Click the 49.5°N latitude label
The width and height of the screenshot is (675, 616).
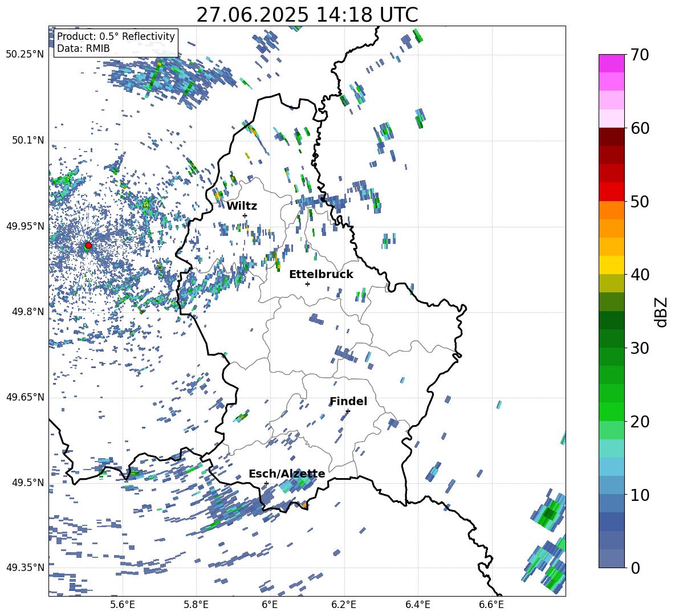click(x=29, y=483)
